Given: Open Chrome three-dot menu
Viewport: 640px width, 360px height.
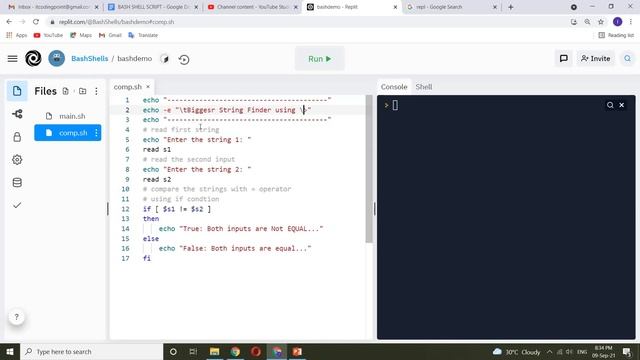Looking at the screenshot, I should [631, 22].
